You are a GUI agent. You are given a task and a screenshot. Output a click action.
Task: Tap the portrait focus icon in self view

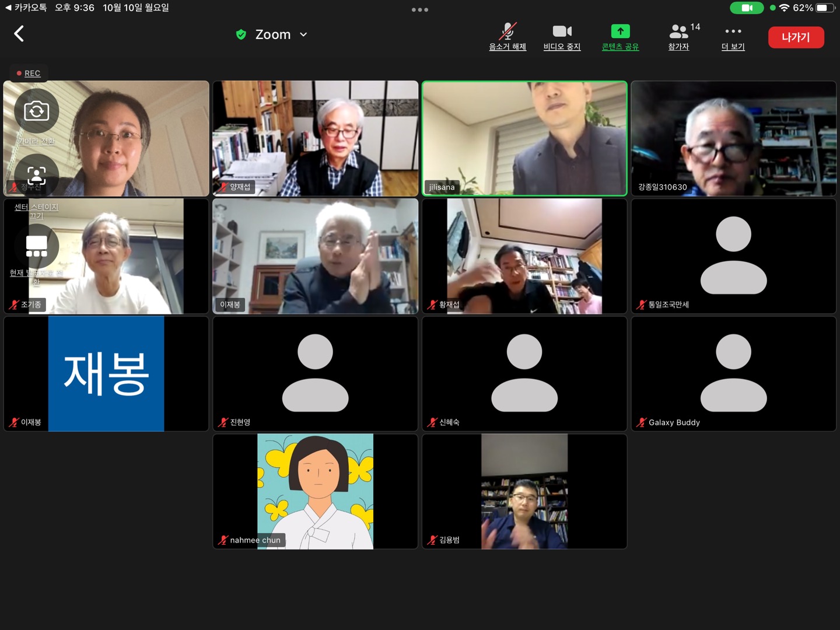(36, 175)
